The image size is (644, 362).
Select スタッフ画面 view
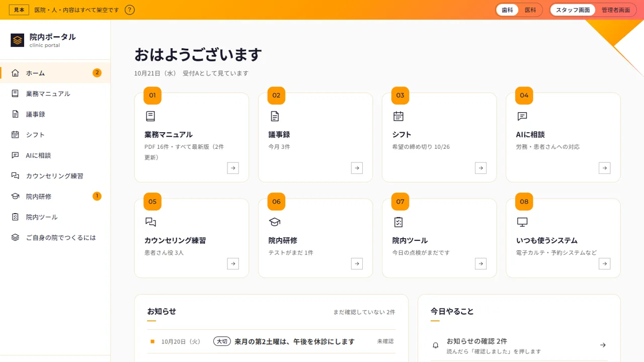(x=573, y=10)
